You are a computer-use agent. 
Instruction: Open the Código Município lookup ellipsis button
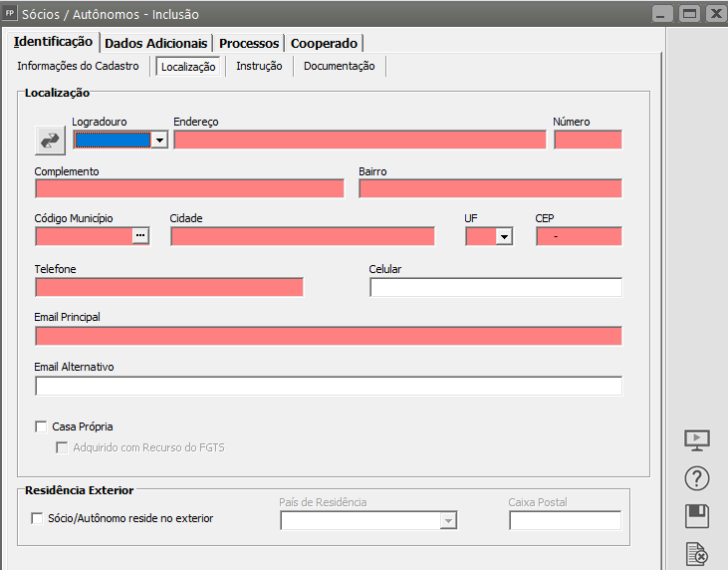pos(140,236)
